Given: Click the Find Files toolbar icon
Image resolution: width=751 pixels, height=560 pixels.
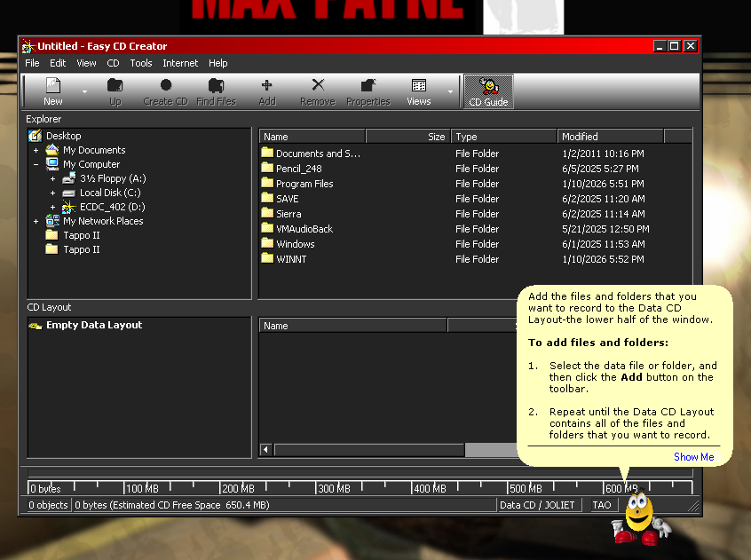Looking at the screenshot, I should point(216,91).
